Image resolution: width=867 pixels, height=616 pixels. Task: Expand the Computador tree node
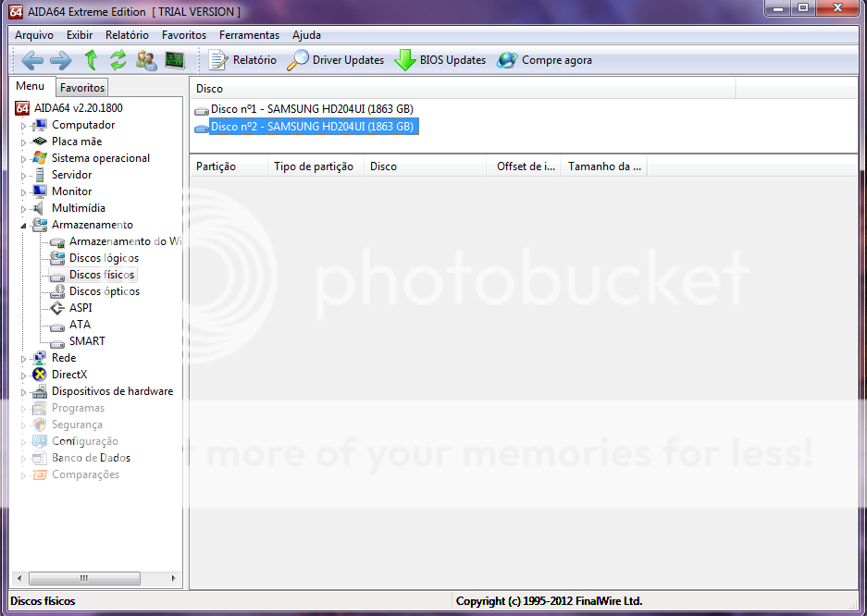point(25,126)
